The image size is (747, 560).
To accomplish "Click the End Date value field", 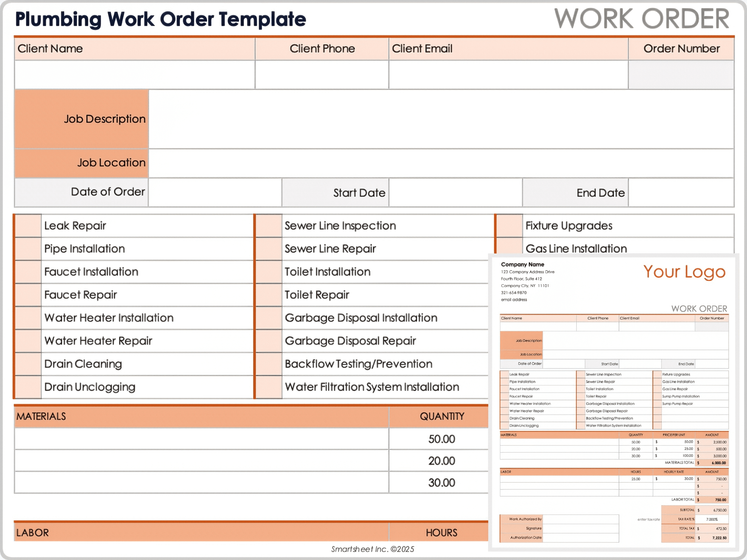I will (681, 192).
